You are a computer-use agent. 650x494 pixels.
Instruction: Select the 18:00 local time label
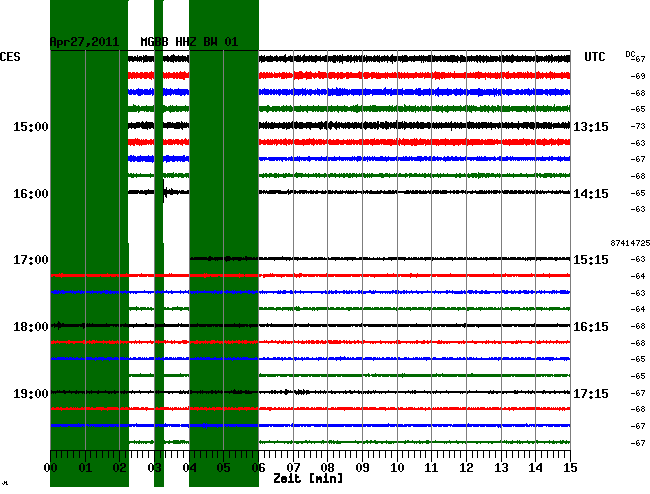[31, 327]
